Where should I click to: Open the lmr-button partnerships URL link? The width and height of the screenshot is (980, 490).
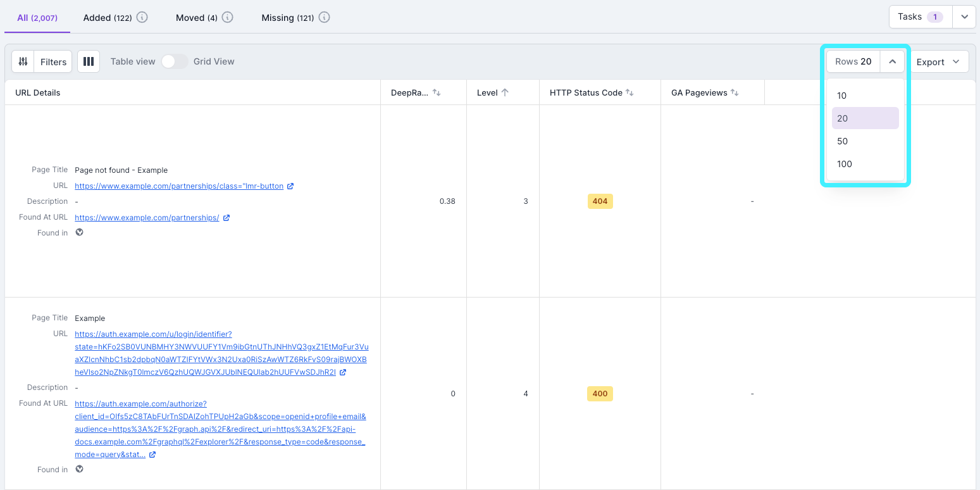[178, 186]
